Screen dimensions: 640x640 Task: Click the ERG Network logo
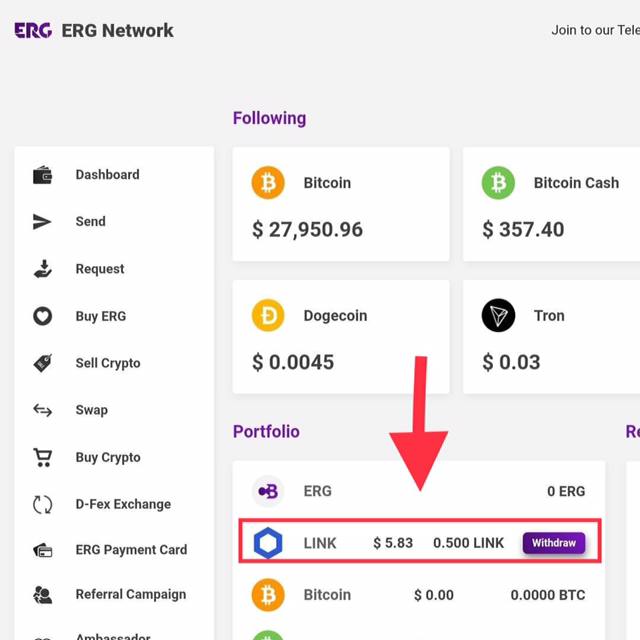pos(33,30)
